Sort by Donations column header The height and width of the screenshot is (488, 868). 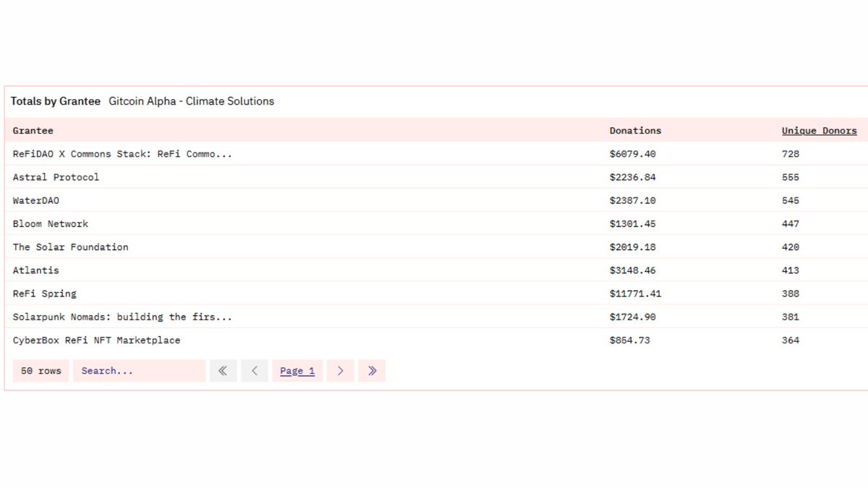click(635, 131)
